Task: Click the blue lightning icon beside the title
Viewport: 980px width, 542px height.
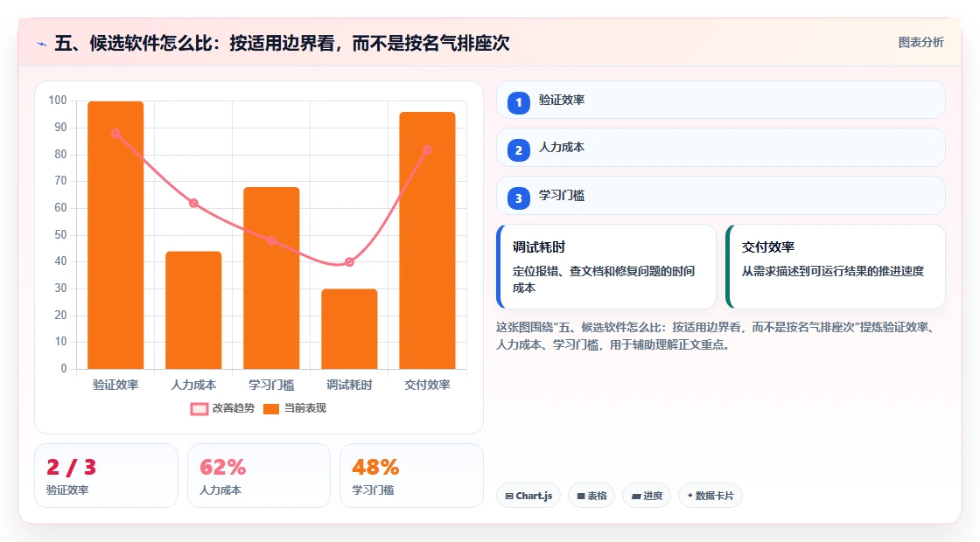Action: 42,44
